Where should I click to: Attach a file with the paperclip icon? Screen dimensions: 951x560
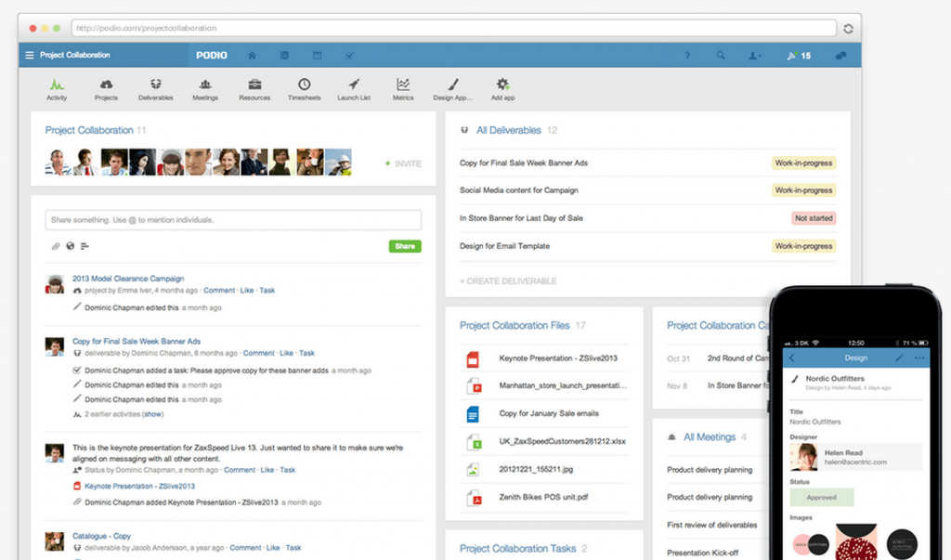point(55,246)
